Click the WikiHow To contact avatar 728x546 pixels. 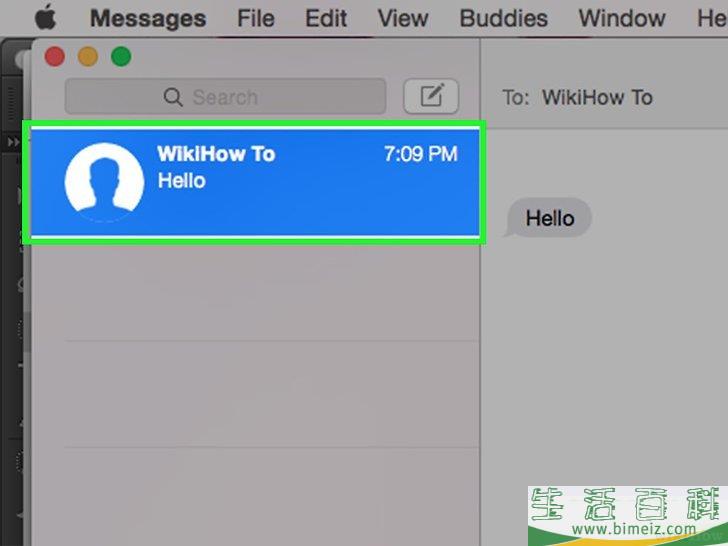(x=104, y=182)
